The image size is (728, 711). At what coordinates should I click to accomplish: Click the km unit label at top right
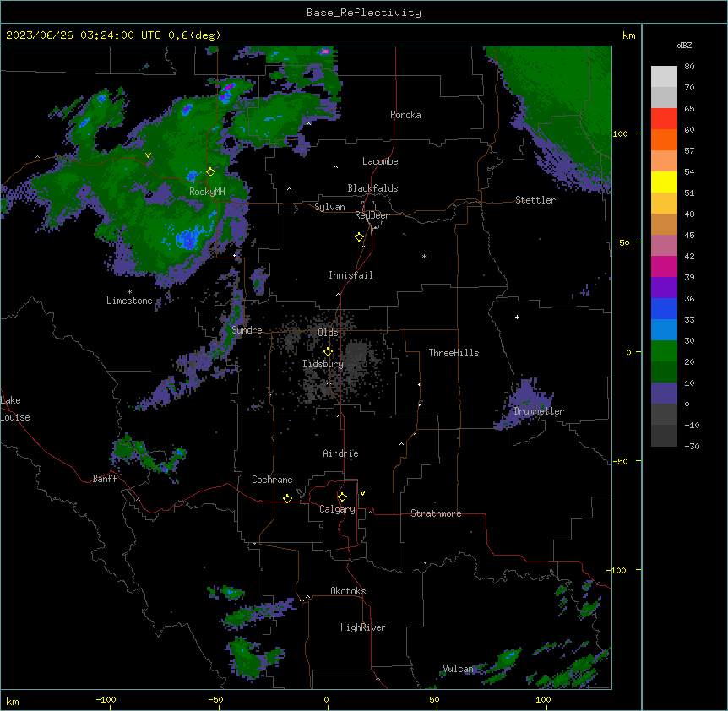tap(628, 35)
